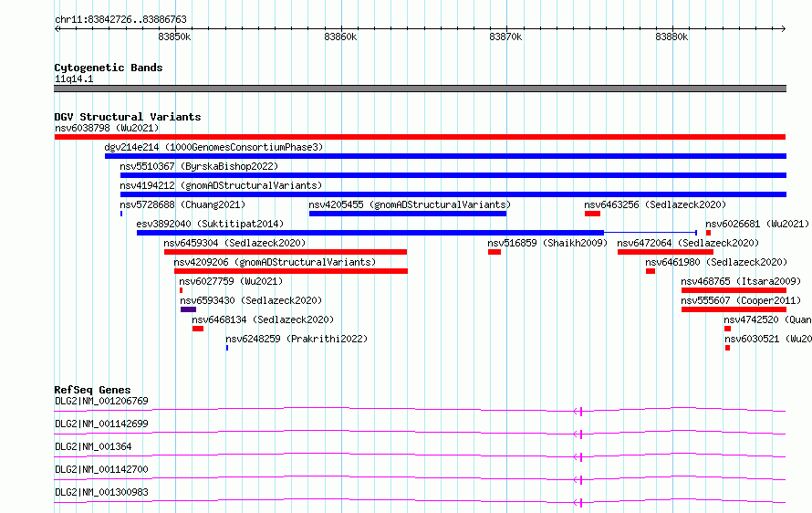
Task: Open DLG2|NM_001142700 transcript label
Action: [101, 469]
